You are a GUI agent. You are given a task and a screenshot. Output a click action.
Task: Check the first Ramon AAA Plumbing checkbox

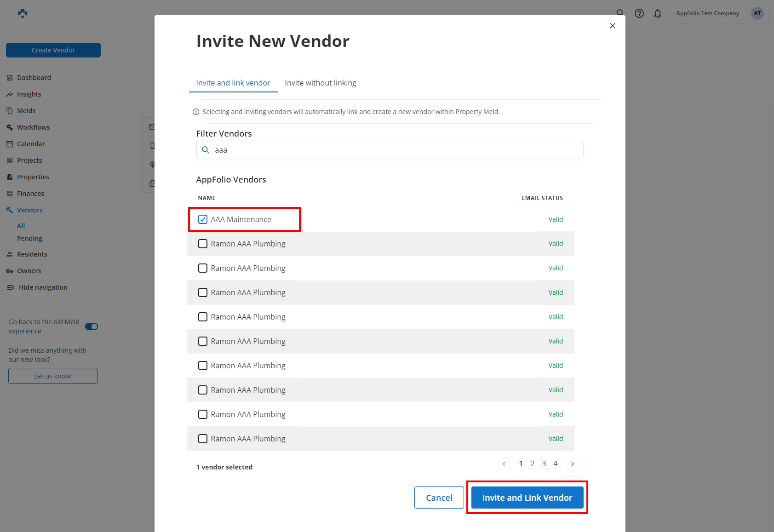click(x=203, y=244)
